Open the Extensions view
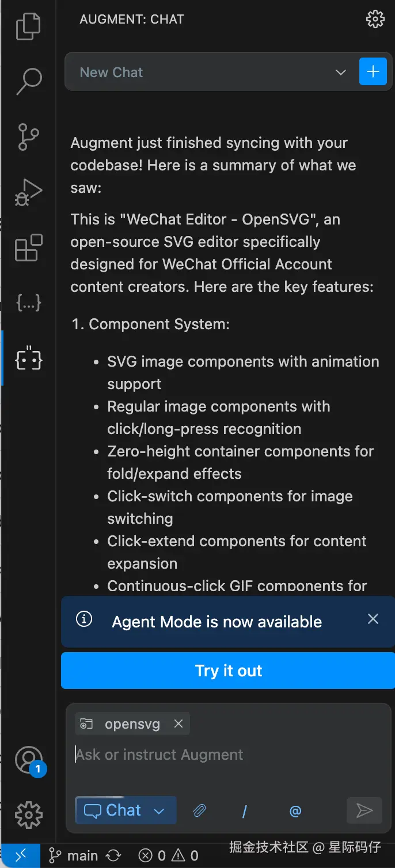This screenshot has height=868, width=395. pyautogui.click(x=28, y=248)
